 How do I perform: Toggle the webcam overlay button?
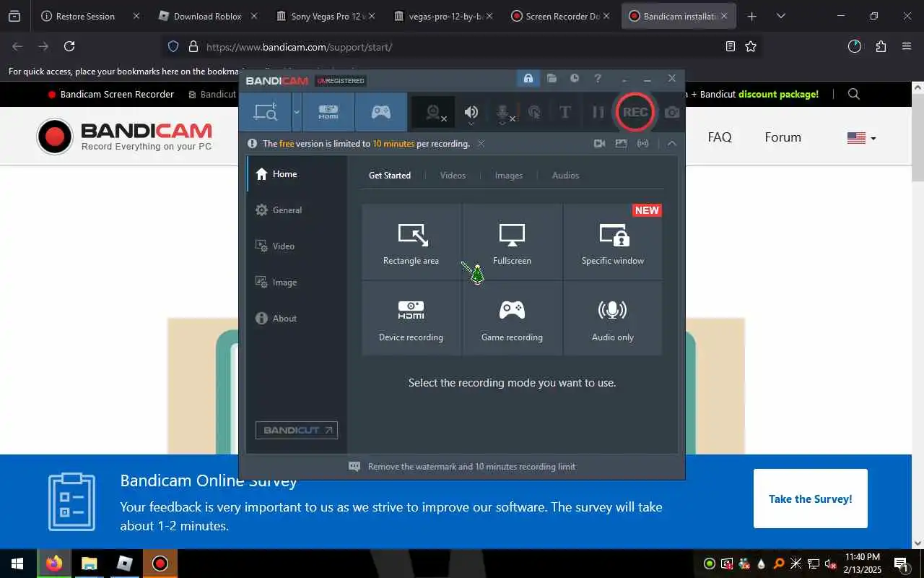coord(434,112)
